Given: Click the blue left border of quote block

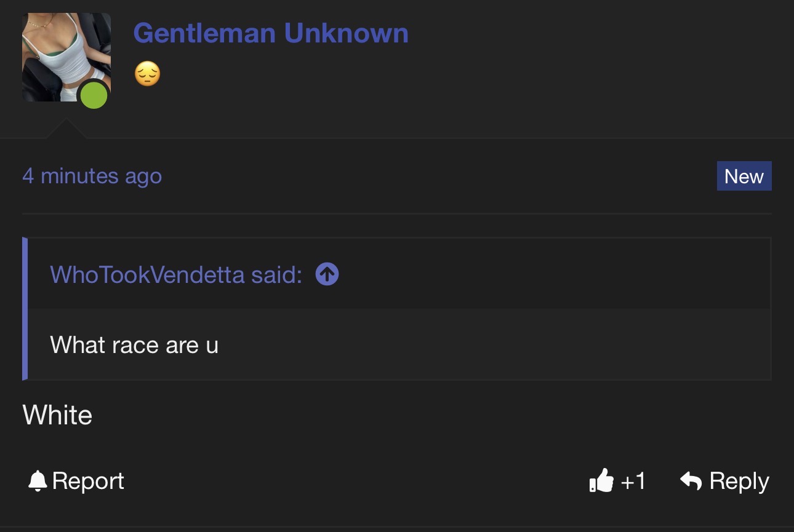Looking at the screenshot, I should pyautogui.click(x=25, y=308).
